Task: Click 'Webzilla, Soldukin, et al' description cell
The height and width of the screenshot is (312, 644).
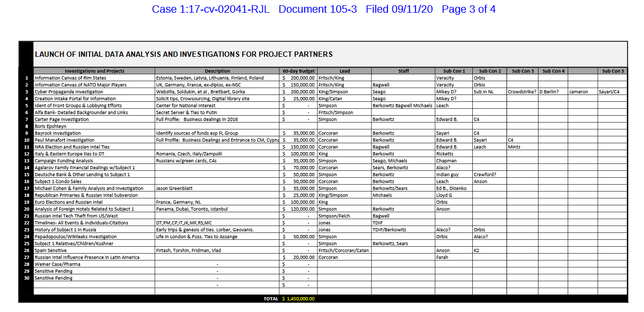Action: 217,92
